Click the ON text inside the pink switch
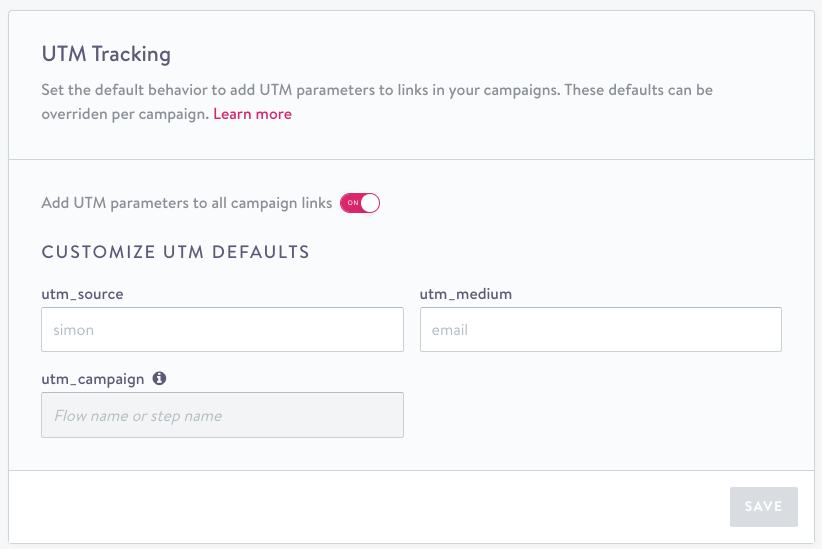822x549 pixels. [x=353, y=203]
